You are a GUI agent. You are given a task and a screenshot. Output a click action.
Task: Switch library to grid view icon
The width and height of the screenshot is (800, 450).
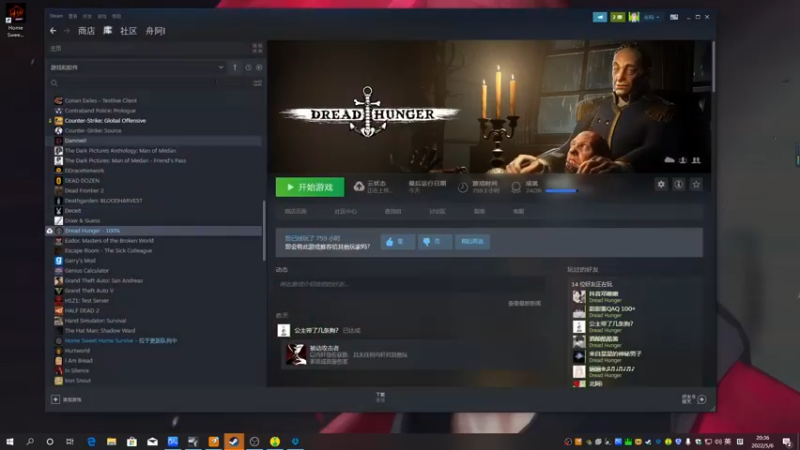point(257,48)
